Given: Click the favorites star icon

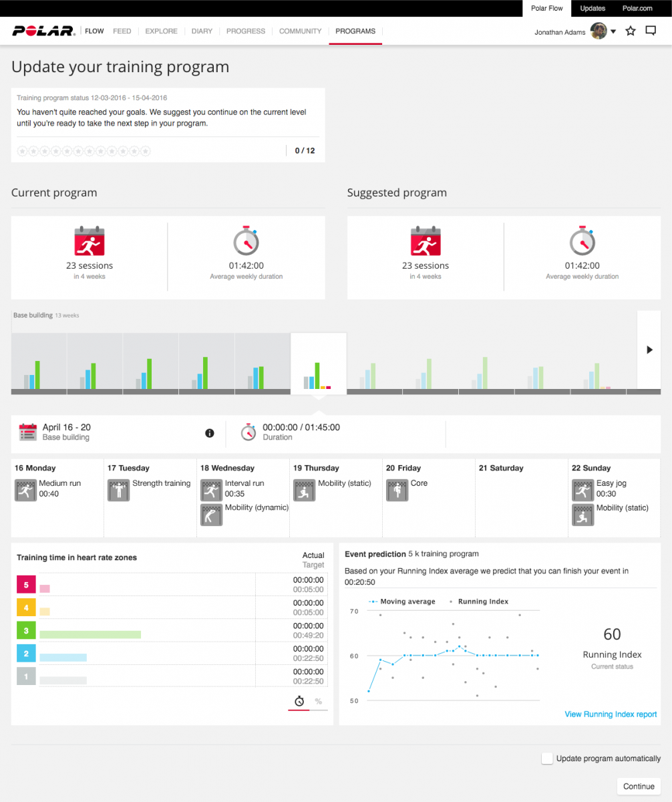Looking at the screenshot, I should pyautogui.click(x=631, y=31).
